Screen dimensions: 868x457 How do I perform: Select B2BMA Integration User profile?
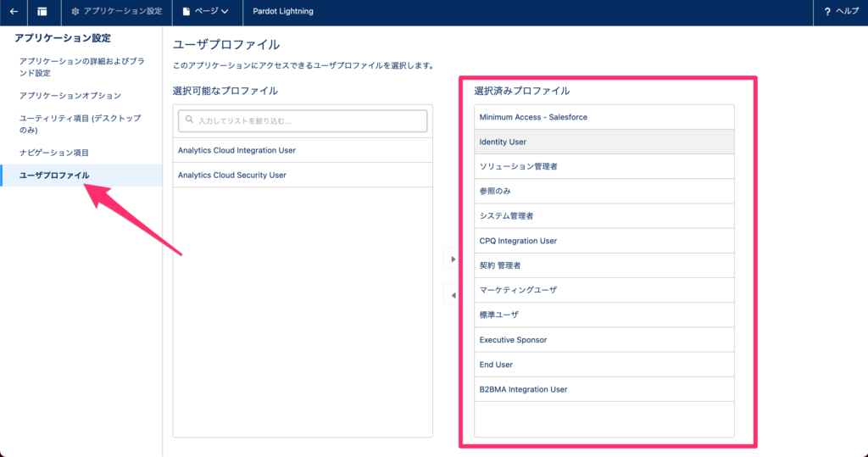pos(604,389)
